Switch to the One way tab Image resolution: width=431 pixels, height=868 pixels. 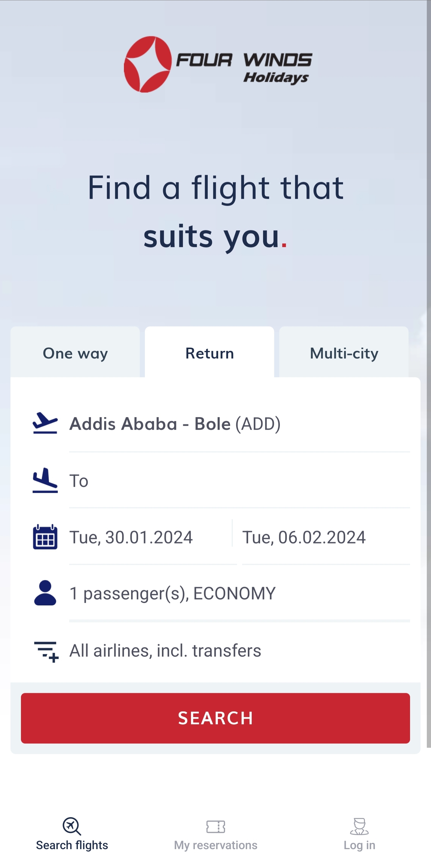coord(75,353)
